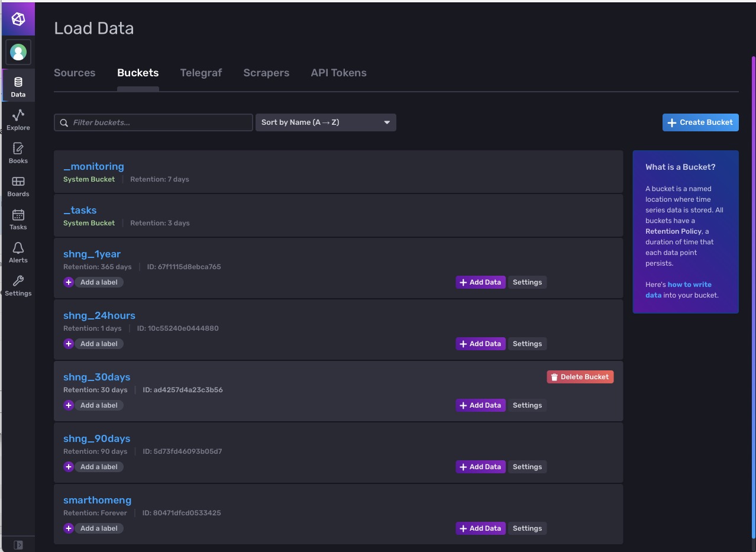The image size is (756, 552).
Task: Open the user avatar in the sidebar
Action: pyautogui.click(x=18, y=52)
